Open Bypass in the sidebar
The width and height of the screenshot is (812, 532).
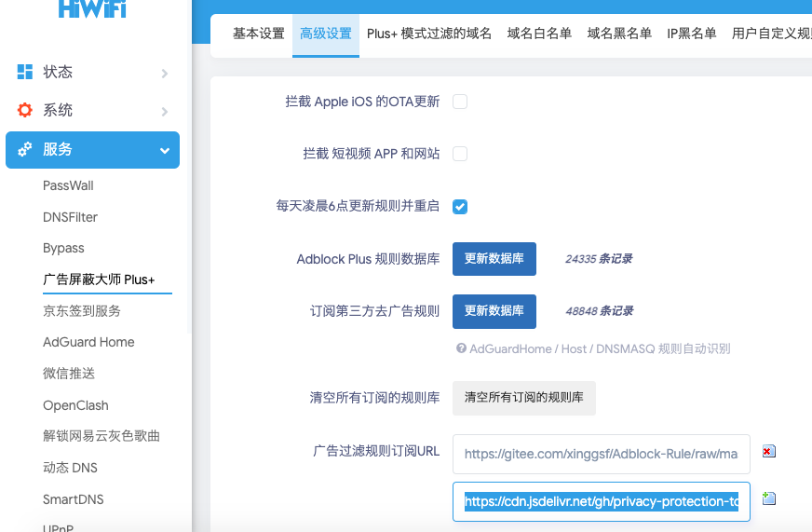(x=63, y=248)
